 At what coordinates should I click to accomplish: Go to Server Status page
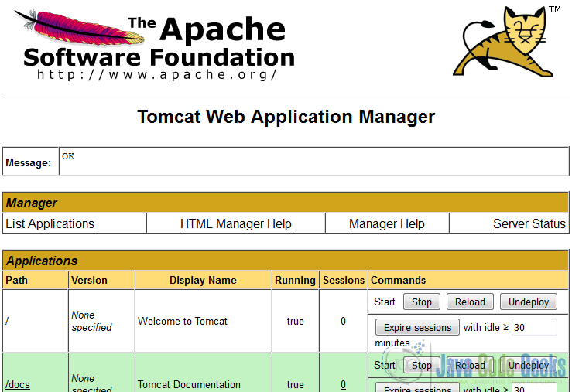pyautogui.click(x=529, y=223)
